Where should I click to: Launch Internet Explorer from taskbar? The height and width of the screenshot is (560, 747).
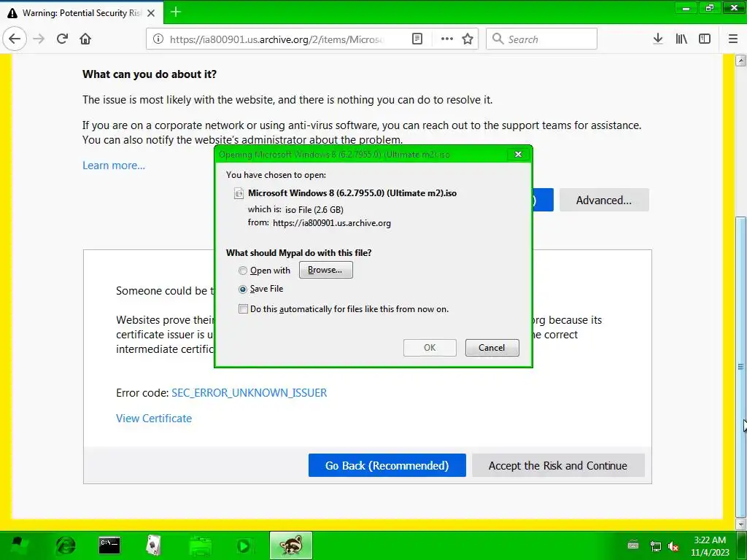[x=66, y=545]
